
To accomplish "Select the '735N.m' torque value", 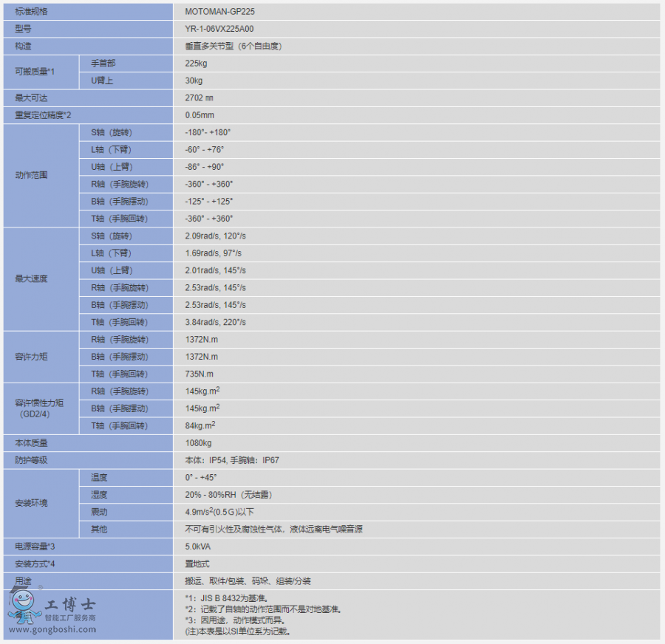I will tap(199, 374).
